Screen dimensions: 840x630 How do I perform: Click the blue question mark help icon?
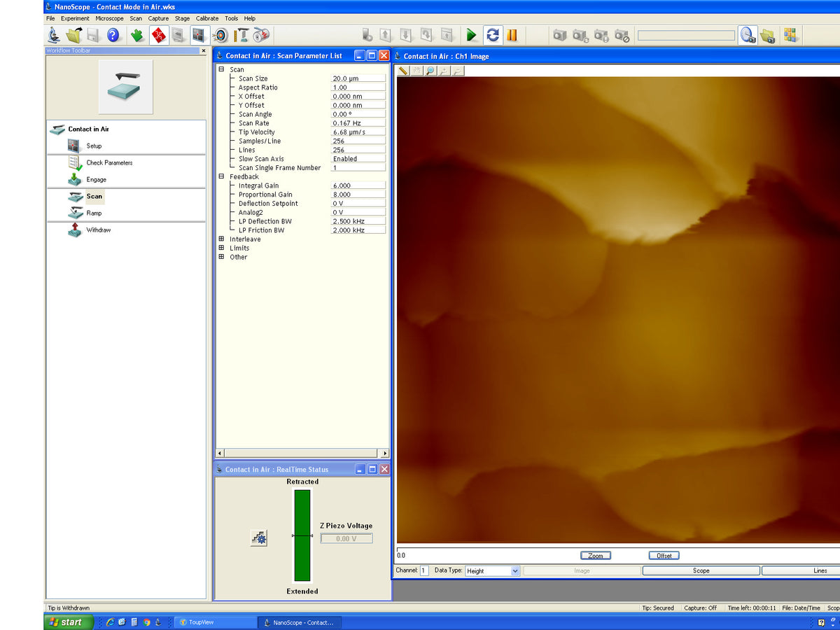[x=113, y=35]
